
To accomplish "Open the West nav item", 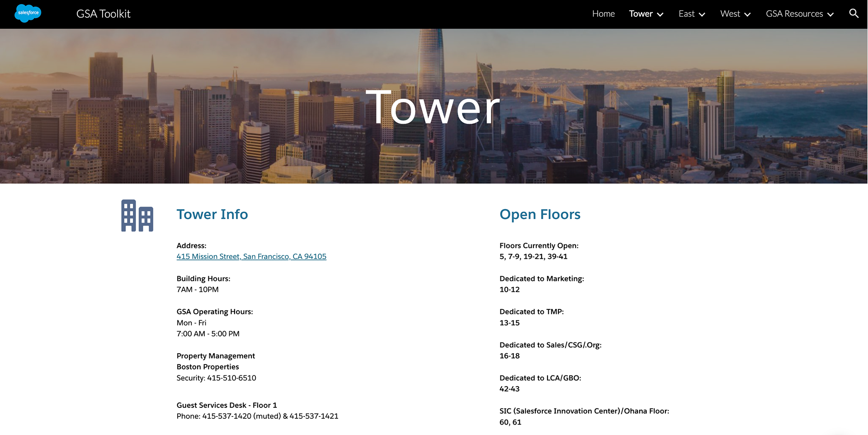I will 730,14.
